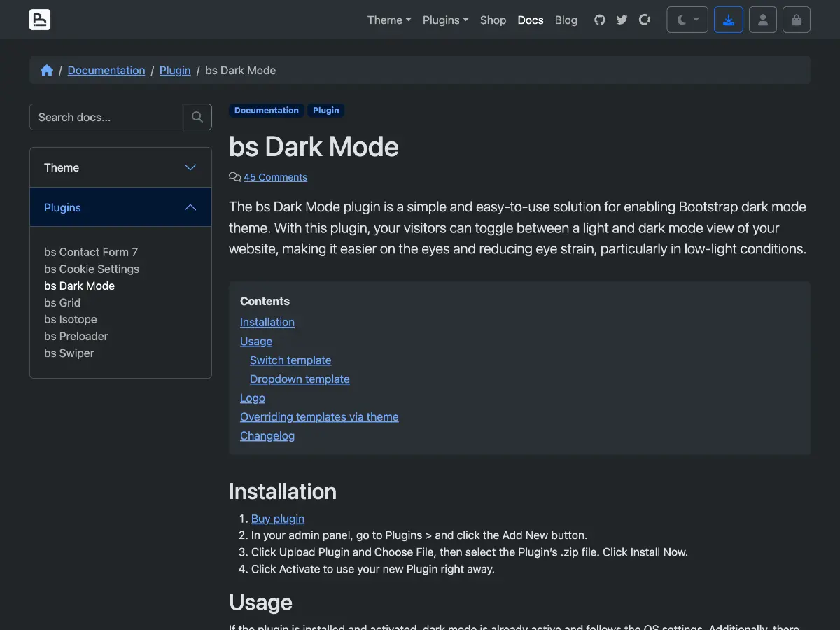Jump to Dropdown template section
The width and height of the screenshot is (840, 630).
300,379
